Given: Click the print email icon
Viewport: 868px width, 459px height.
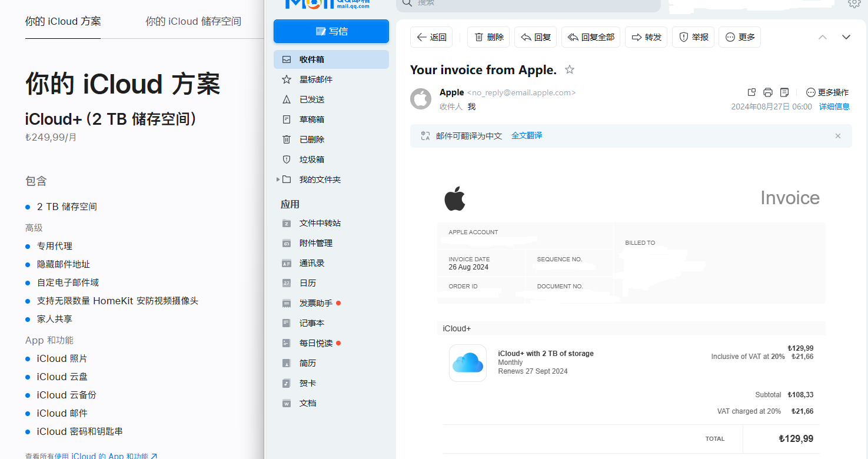Looking at the screenshot, I should click(x=767, y=92).
